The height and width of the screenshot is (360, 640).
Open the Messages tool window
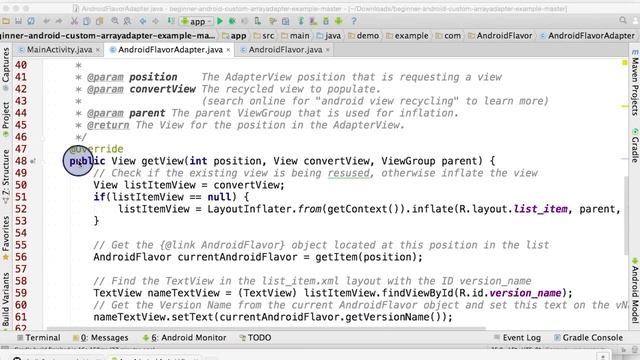pos(100,338)
